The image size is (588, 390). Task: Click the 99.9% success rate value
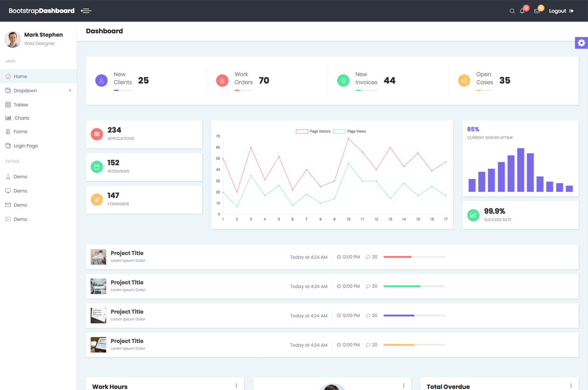click(x=495, y=211)
